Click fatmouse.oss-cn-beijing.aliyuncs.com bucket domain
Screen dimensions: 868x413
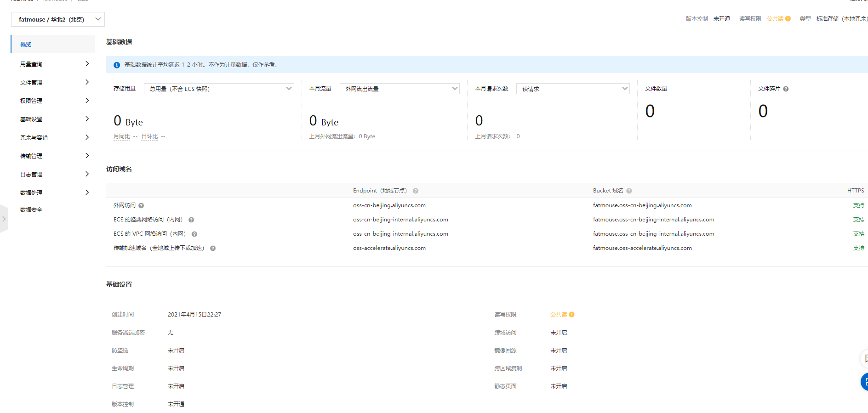(x=642, y=205)
